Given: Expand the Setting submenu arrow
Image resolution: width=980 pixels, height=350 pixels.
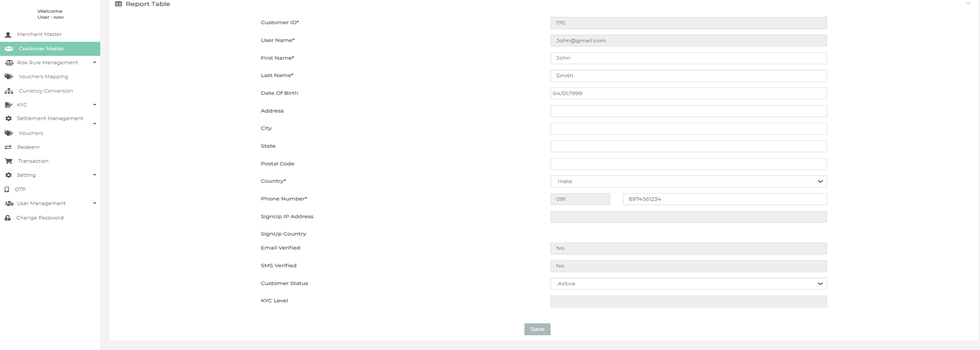Looking at the screenshot, I should 95,175.
